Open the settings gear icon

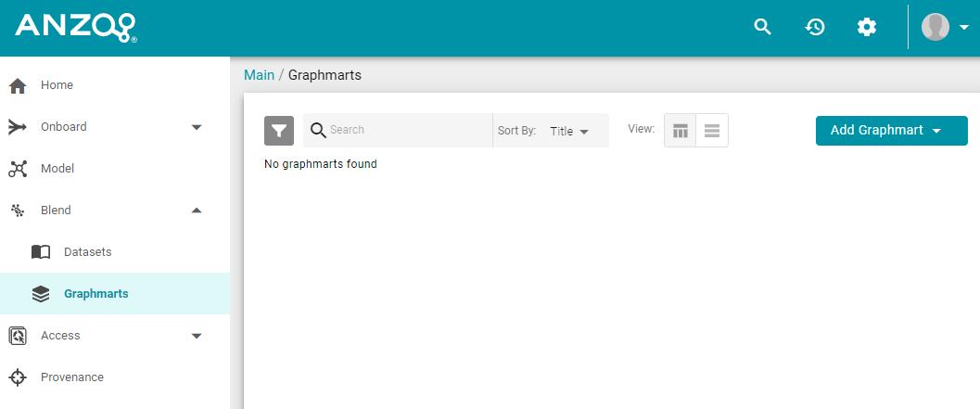pyautogui.click(x=867, y=27)
